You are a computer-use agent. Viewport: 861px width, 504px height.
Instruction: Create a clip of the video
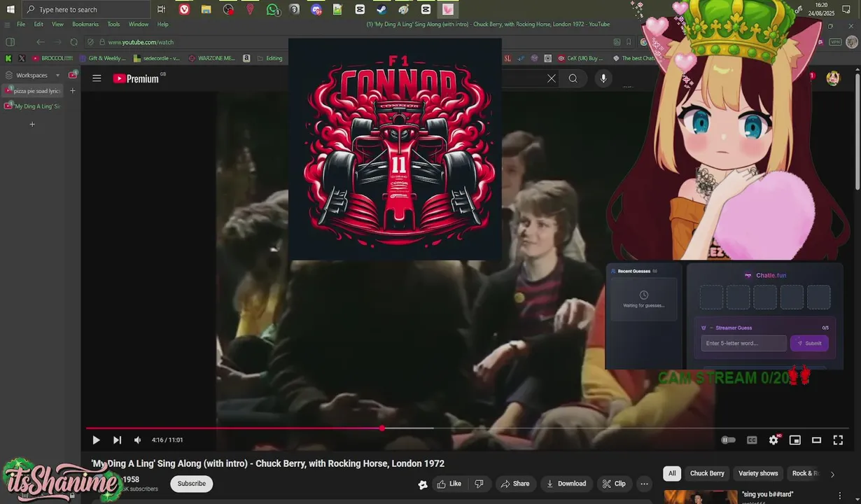click(614, 484)
